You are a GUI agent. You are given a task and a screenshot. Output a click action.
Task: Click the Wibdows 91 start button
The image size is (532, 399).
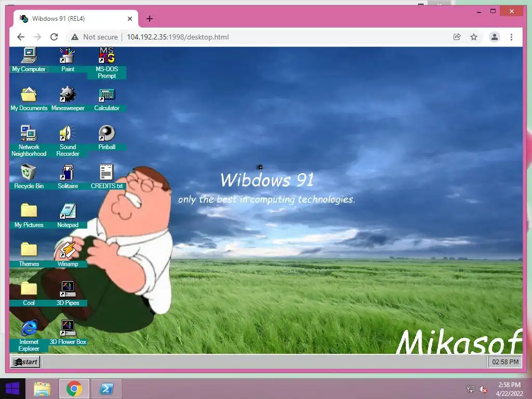pos(25,362)
